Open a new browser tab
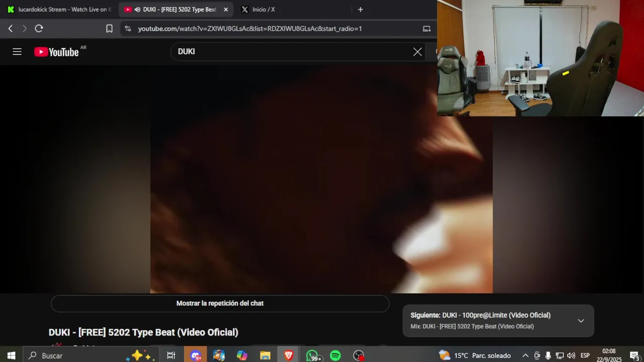The height and width of the screenshot is (362, 644). click(360, 10)
